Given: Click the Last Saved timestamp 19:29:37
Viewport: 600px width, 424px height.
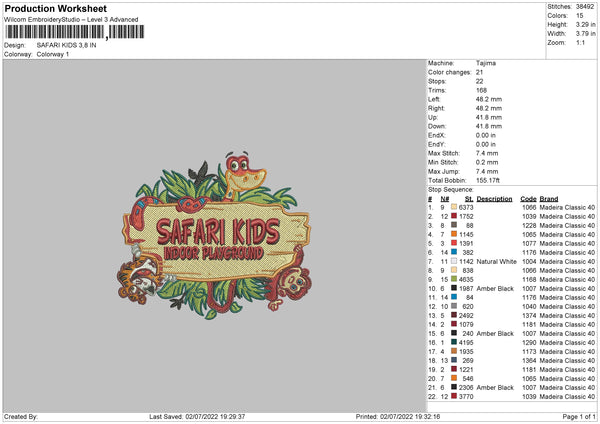Looking at the screenshot, I should [197, 416].
